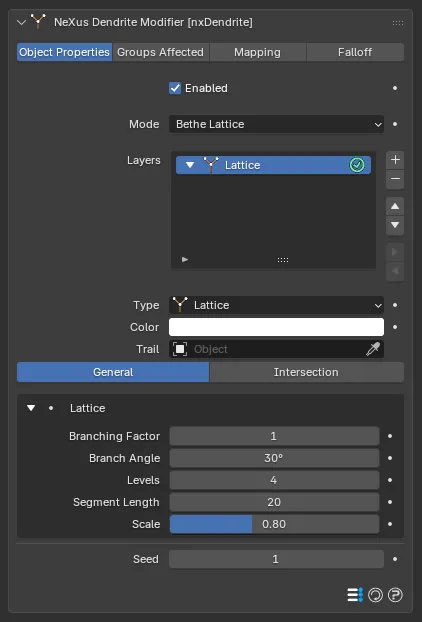This screenshot has height=622, width=422.
Task: Collapse the Lattice subpanel triangle
Action: click(31, 408)
